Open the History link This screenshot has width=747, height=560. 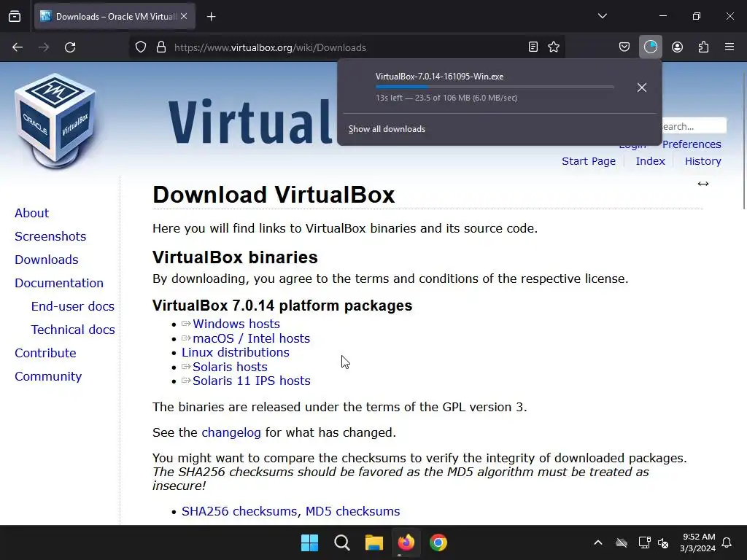point(703,161)
